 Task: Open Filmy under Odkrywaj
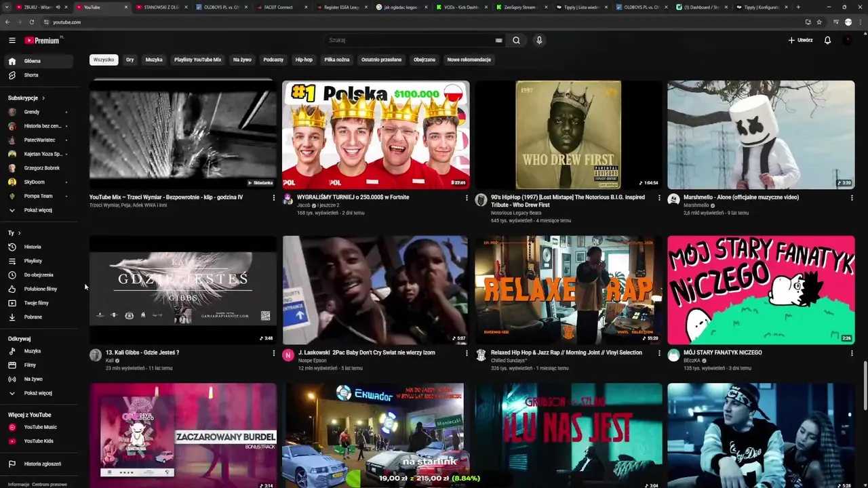coord(38,365)
